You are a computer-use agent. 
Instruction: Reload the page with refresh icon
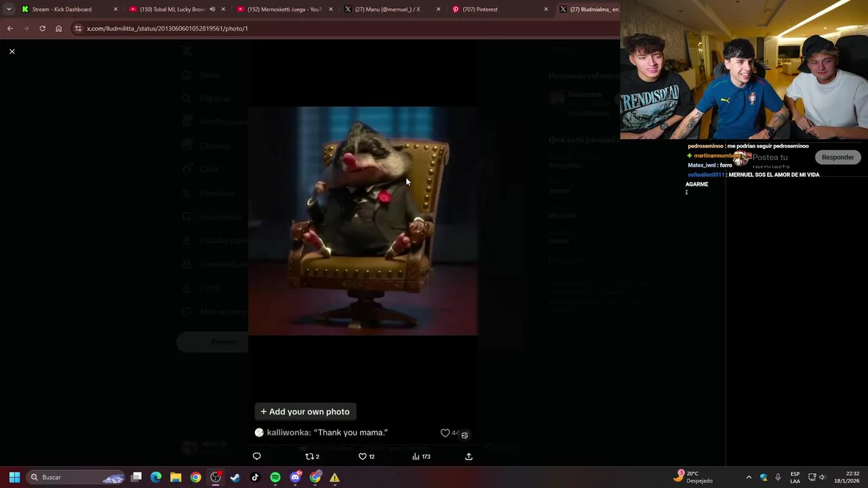pos(42,28)
